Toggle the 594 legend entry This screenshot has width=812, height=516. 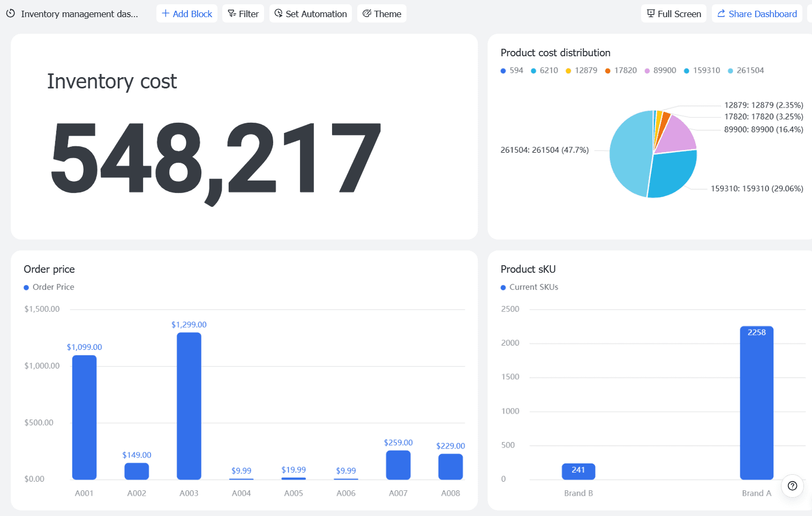pos(512,70)
